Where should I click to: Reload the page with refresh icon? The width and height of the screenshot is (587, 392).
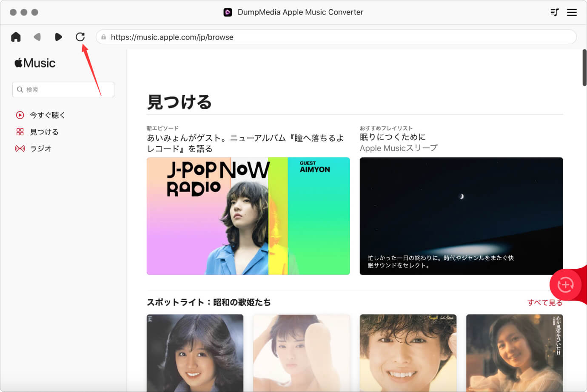80,37
